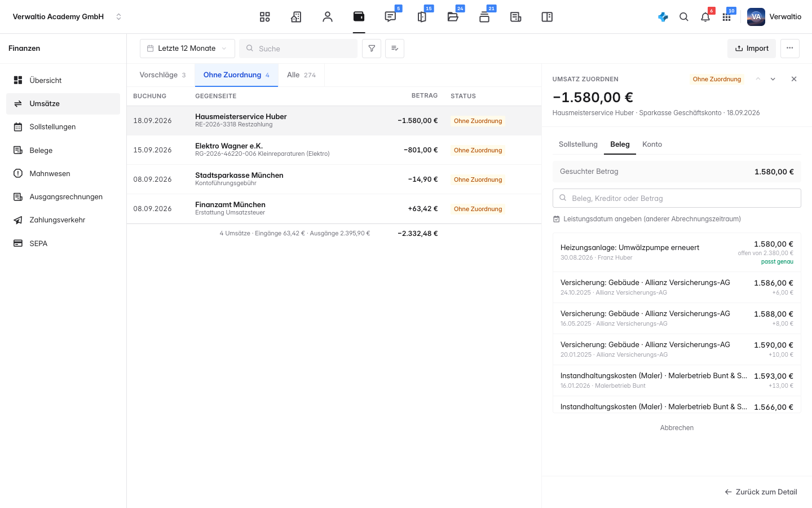Open Ausgangsrechnungen in the sidebar

63,197
